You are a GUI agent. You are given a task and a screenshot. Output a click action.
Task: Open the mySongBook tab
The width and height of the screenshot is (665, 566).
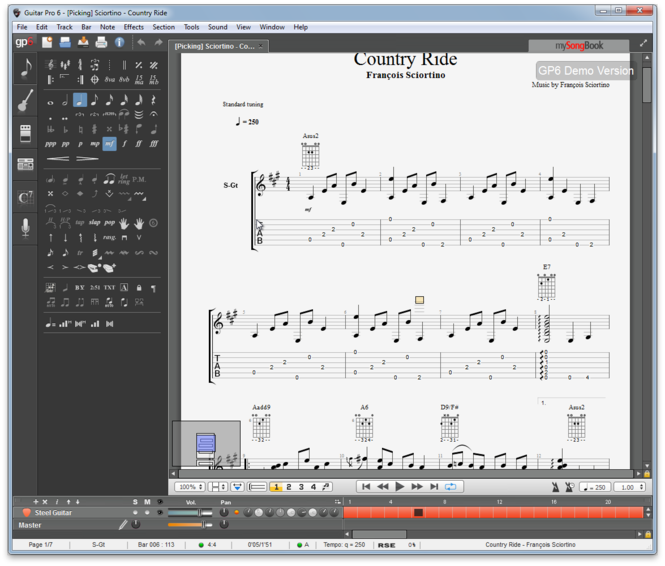tap(578, 46)
